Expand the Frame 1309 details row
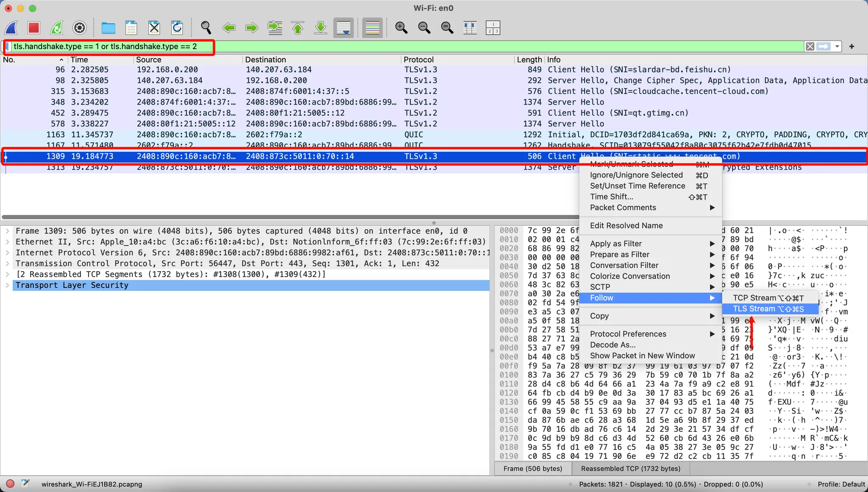The image size is (868, 492). click(7, 231)
